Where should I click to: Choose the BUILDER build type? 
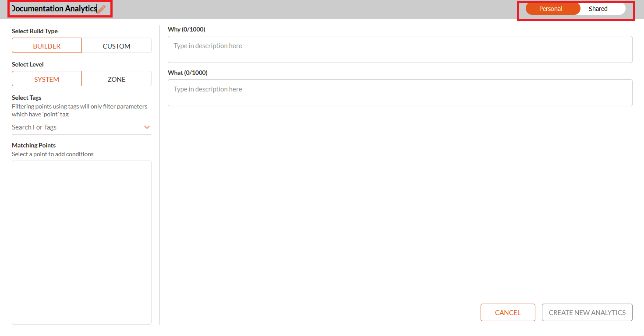46,45
